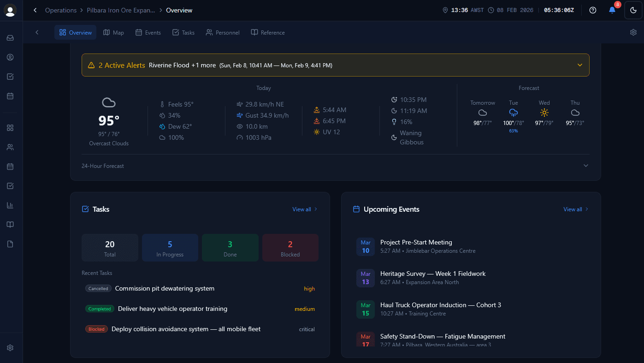
Task: Open the analytics bar-chart icon in the sidebar
Action: click(x=10, y=205)
